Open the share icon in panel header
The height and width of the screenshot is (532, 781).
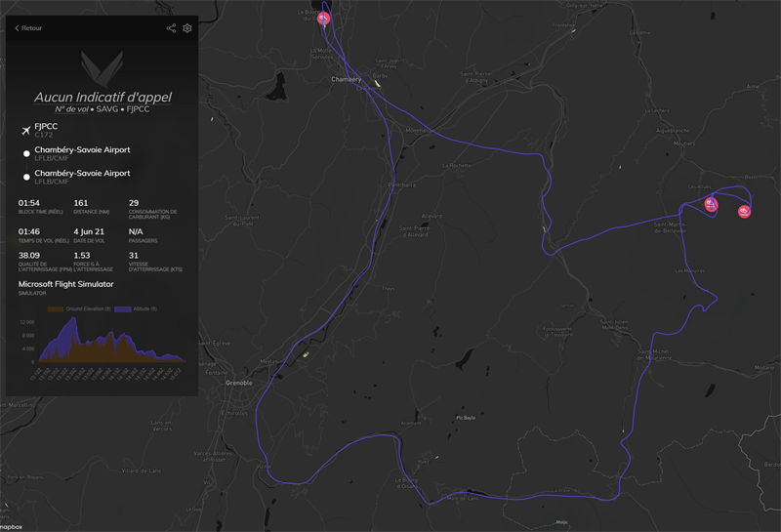tap(171, 28)
